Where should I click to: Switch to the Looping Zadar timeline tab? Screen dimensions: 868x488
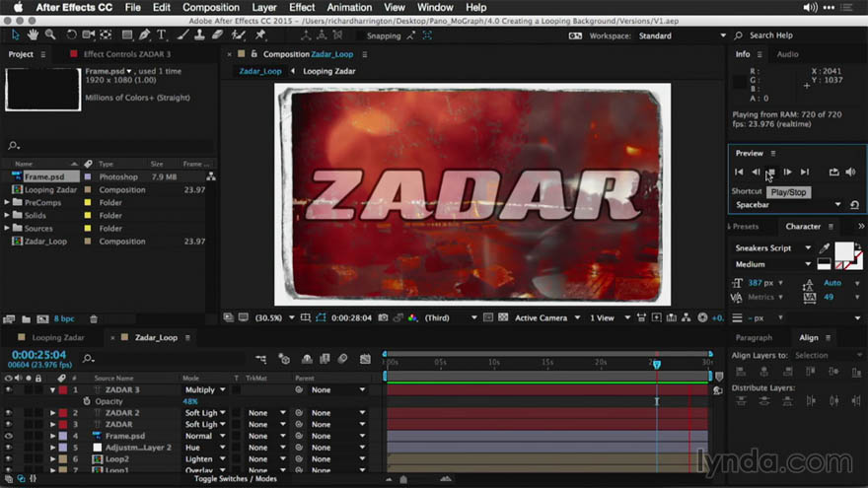57,337
